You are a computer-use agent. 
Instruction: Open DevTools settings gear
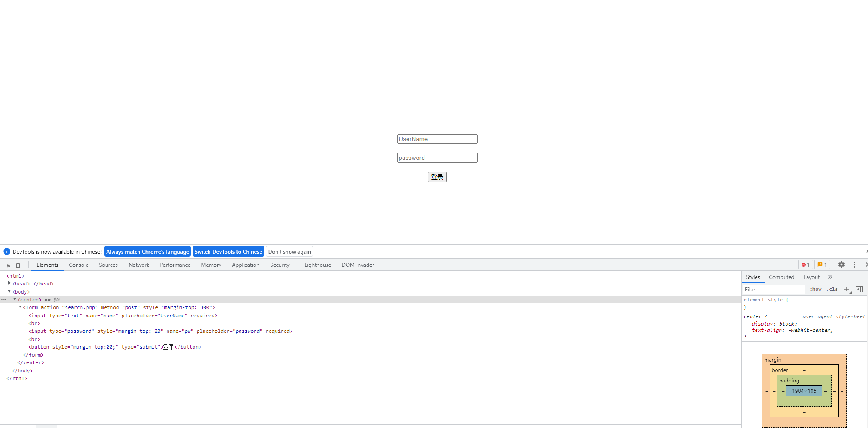(842, 265)
